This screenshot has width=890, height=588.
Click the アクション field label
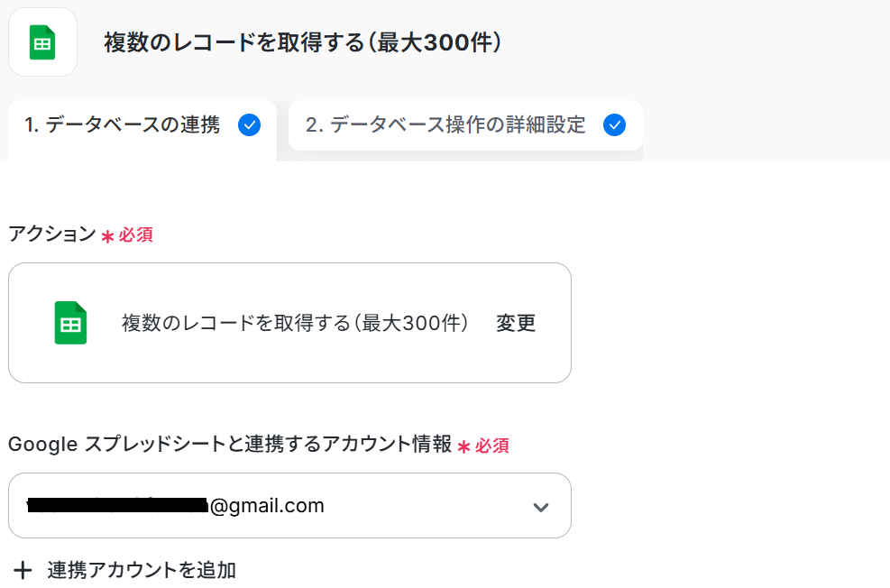51,234
